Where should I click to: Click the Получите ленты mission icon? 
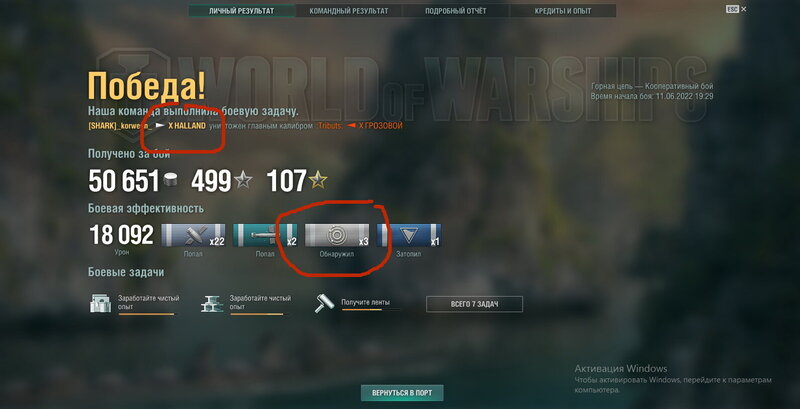point(324,303)
